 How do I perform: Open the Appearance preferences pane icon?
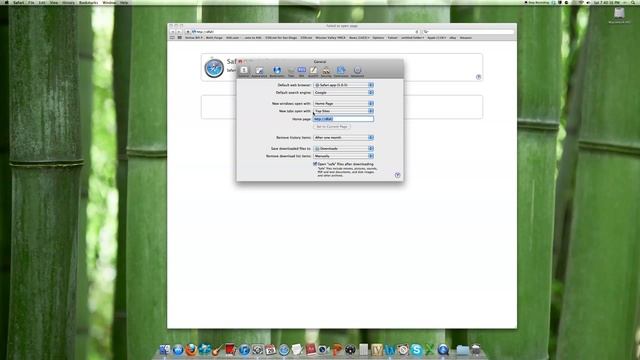tap(259, 71)
